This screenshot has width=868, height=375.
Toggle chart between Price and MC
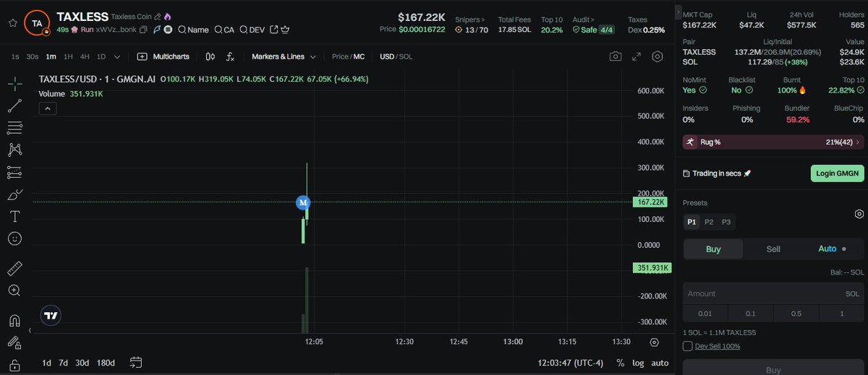coord(348,56)
